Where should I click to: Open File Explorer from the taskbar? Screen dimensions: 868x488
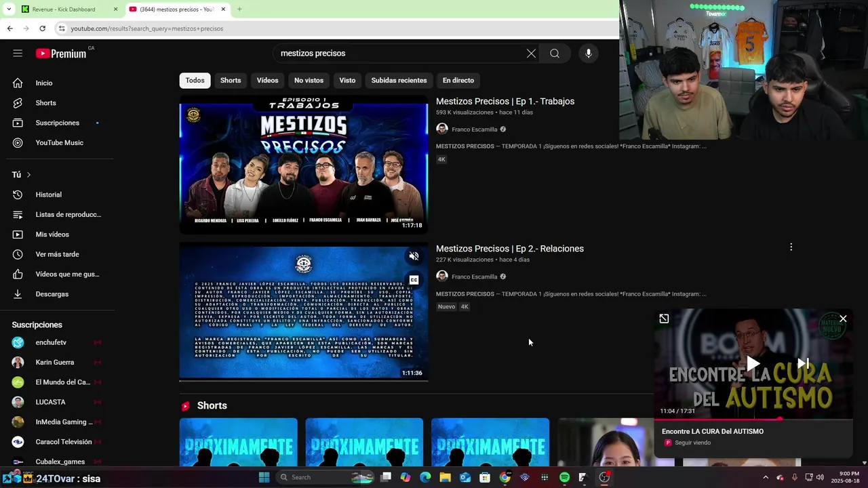[x=445, y=477]
